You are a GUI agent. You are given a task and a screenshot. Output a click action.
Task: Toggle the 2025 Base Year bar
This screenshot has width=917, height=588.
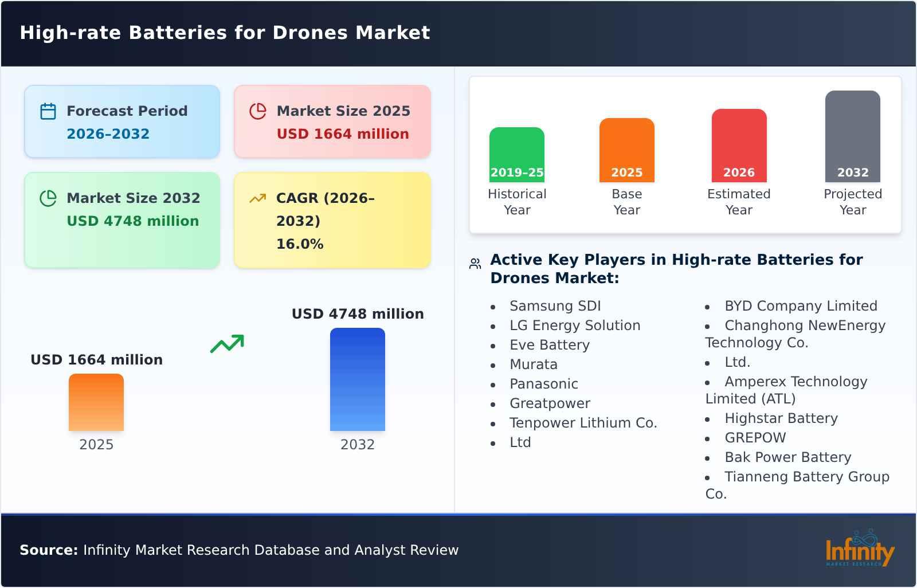click(626, 149)
